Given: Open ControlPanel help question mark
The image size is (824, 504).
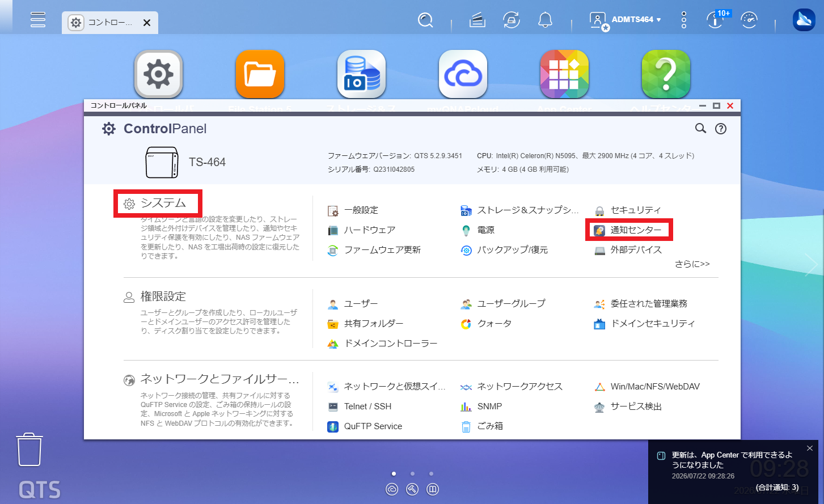Looking at the screenshot, I should tap(721, 129).
